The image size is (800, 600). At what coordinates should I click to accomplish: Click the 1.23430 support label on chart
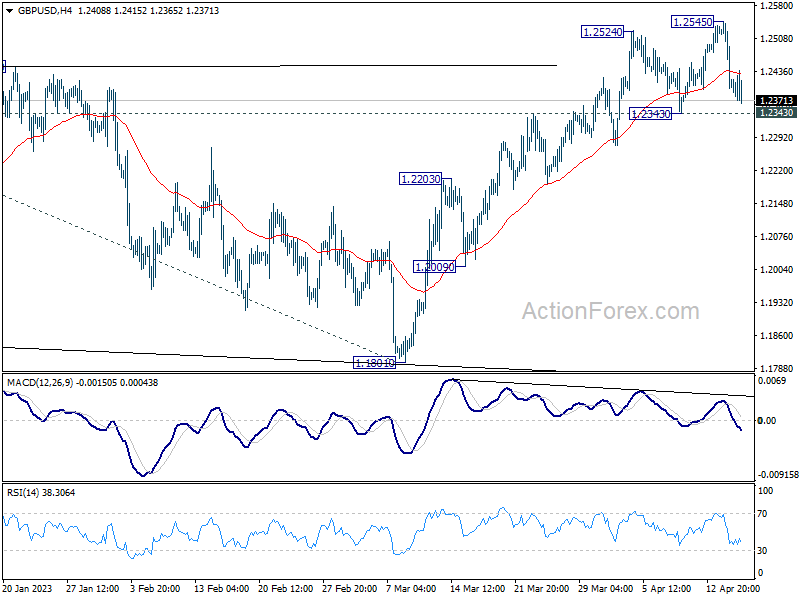[x=651, y=114]
